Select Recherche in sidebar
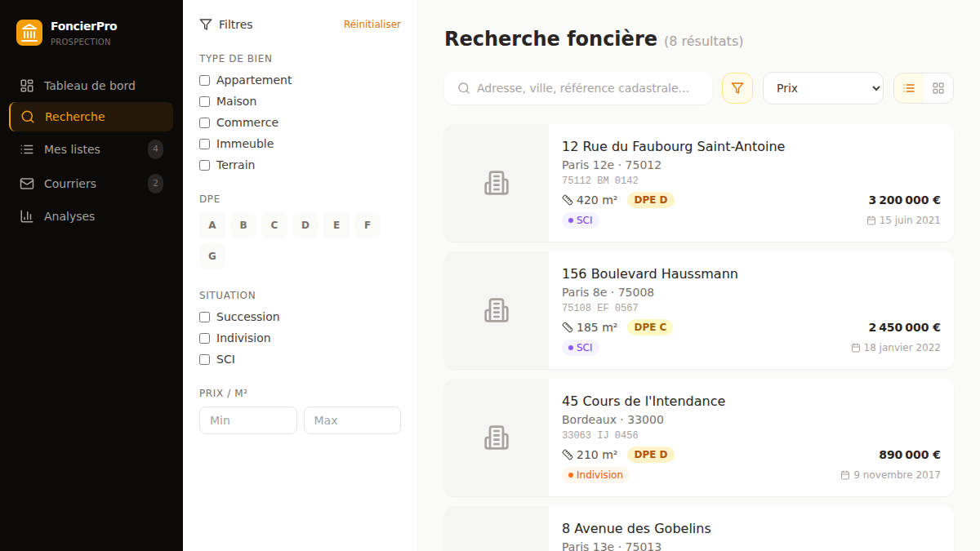The width and height of the screenshot is (980, 551). pyautogui.click(x=91, y=117)
